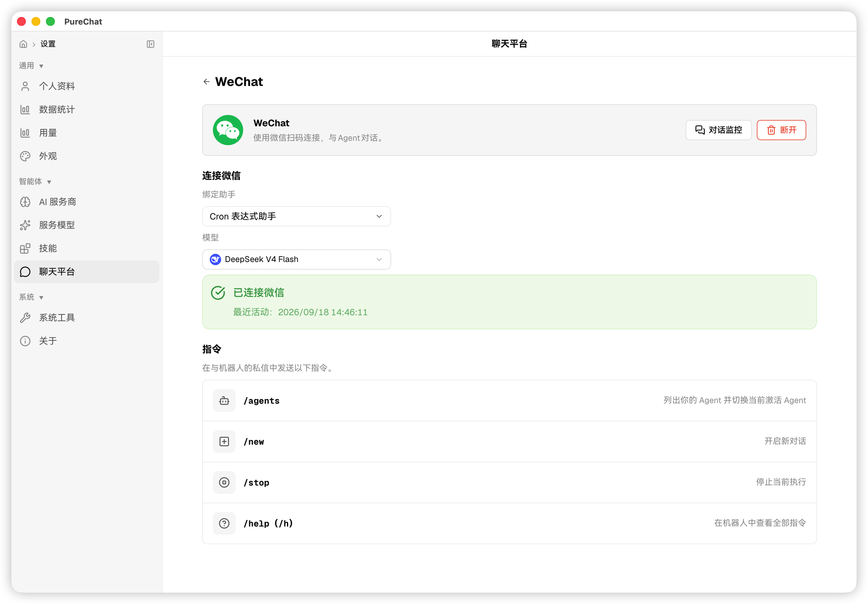Click the 对话监控 button
868x604 pixels.
tap(718, 130)
